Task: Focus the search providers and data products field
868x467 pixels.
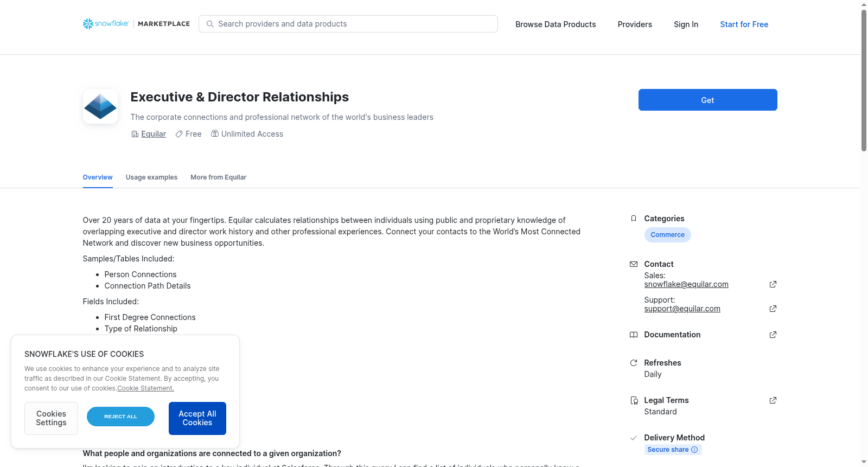Action: tap(348, 24)
